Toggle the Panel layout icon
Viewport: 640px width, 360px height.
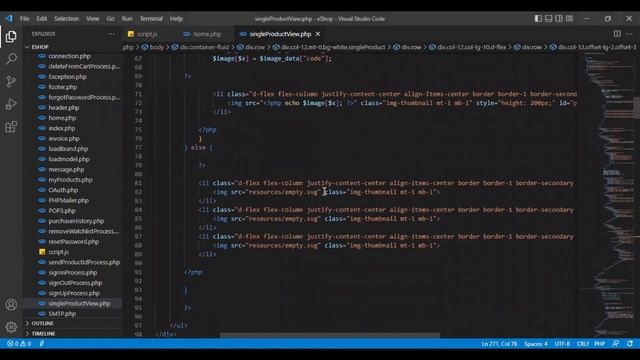(x=549, y=18)
